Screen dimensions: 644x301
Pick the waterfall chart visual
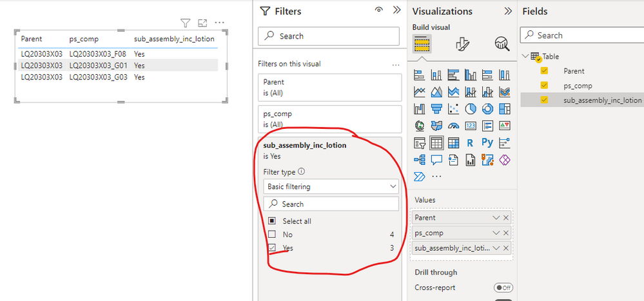pos(419,109)
